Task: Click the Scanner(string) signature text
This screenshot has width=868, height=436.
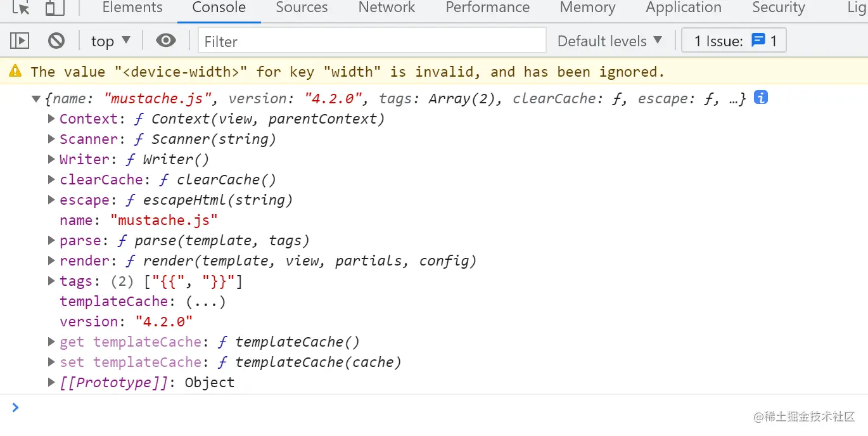Action: tap(214, 139)
